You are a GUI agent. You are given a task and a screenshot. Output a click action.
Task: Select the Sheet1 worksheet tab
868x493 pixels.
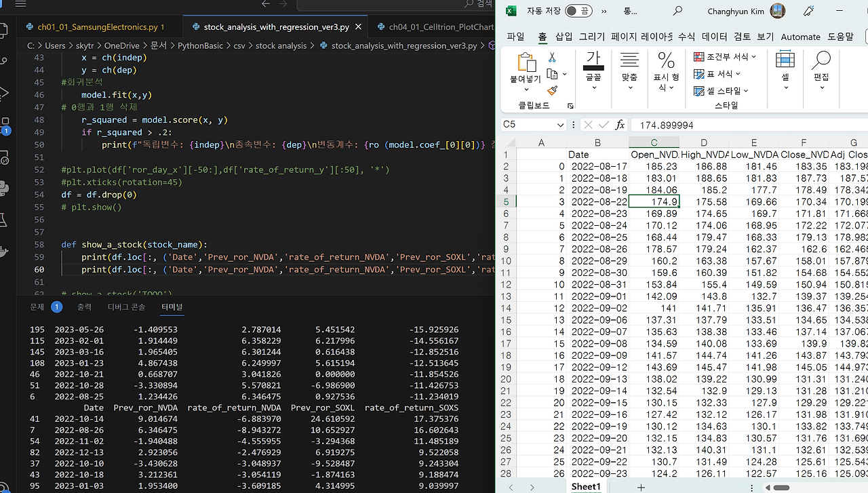click(x=586, y=487)
